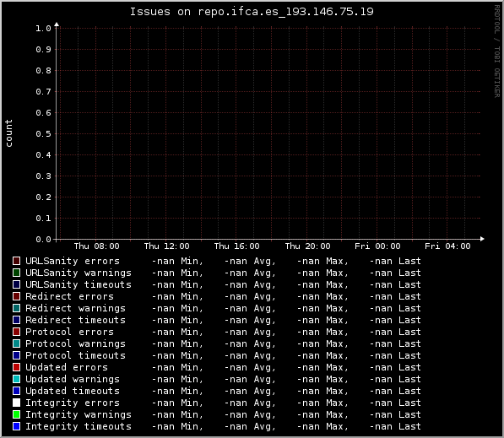Select the Fri 00:00 time axis label
This screenshot has height=438, width=504.
[377, 246]
